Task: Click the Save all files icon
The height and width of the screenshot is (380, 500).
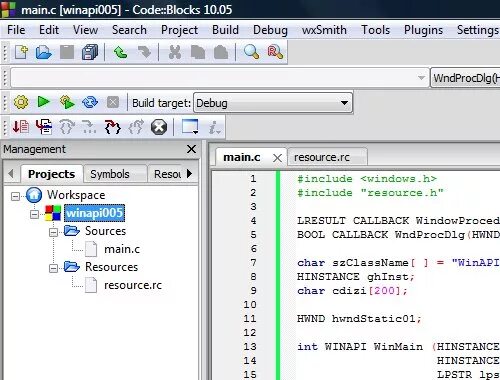Action: tap(90, 52)
